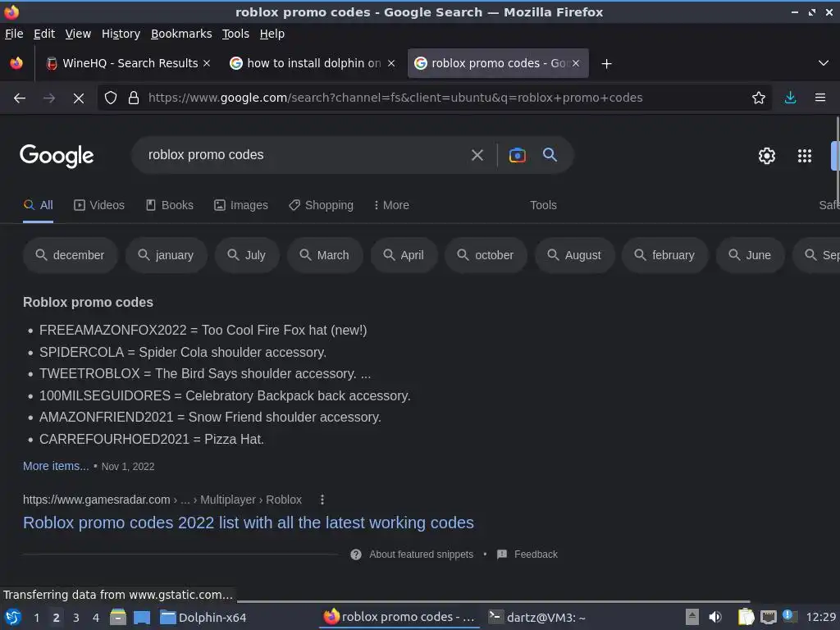The width and height of the screenshot is (840, 630).
Task: View site security lock info
Action: [134, 98]
